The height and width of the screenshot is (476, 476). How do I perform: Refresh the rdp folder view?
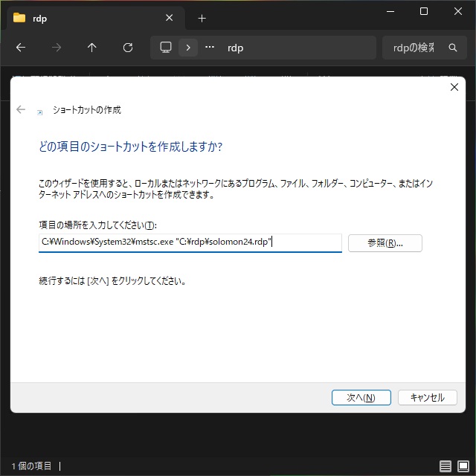pyautogui.click(x=128, y=48)
